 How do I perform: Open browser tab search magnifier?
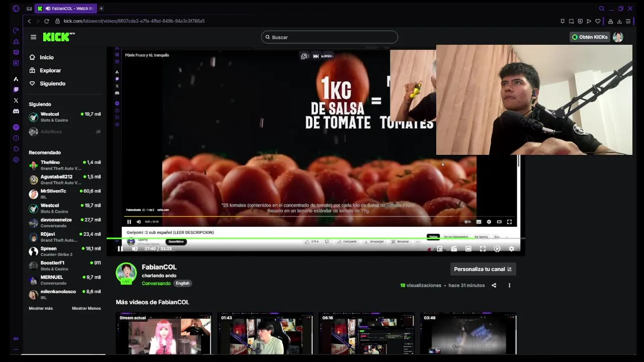pos(601,9)
